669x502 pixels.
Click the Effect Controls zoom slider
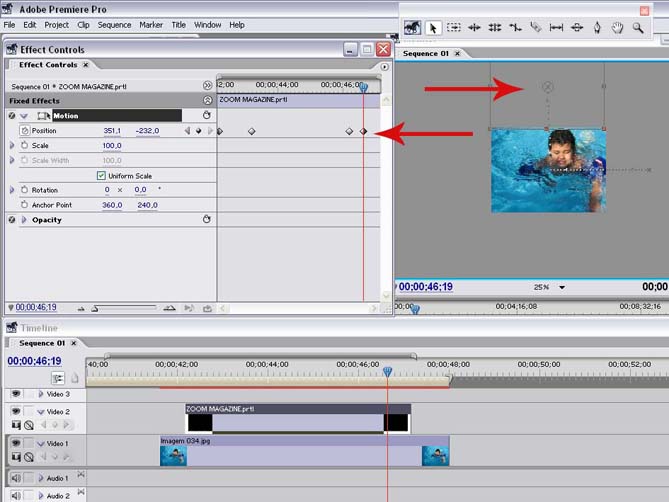(x=95, y=308)
